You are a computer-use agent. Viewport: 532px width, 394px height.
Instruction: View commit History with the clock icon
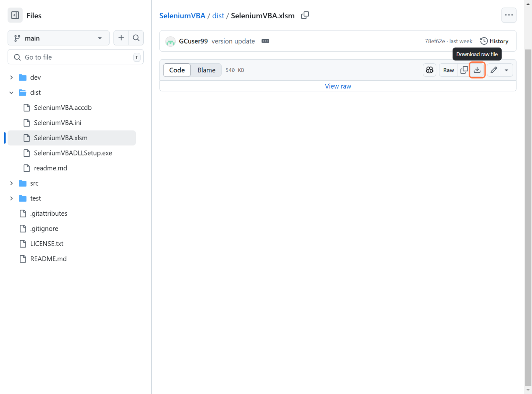494,41
